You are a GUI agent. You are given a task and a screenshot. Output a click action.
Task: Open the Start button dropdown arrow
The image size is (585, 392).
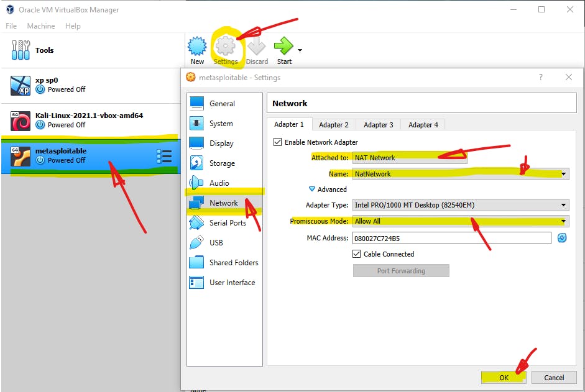pos(300,50)
